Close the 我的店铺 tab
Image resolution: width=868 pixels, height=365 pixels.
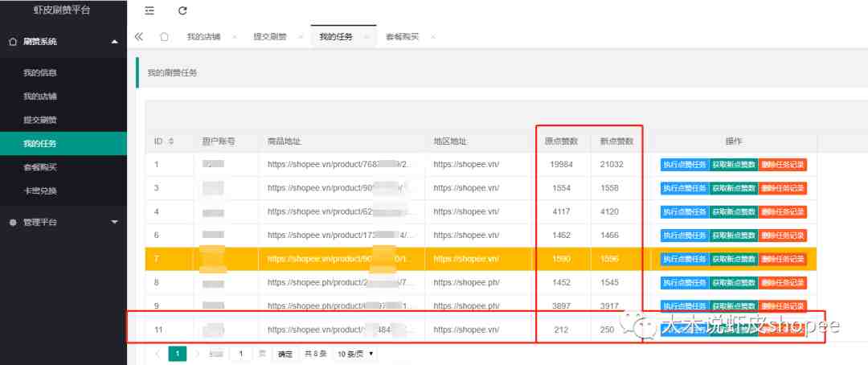pos(235,37)
